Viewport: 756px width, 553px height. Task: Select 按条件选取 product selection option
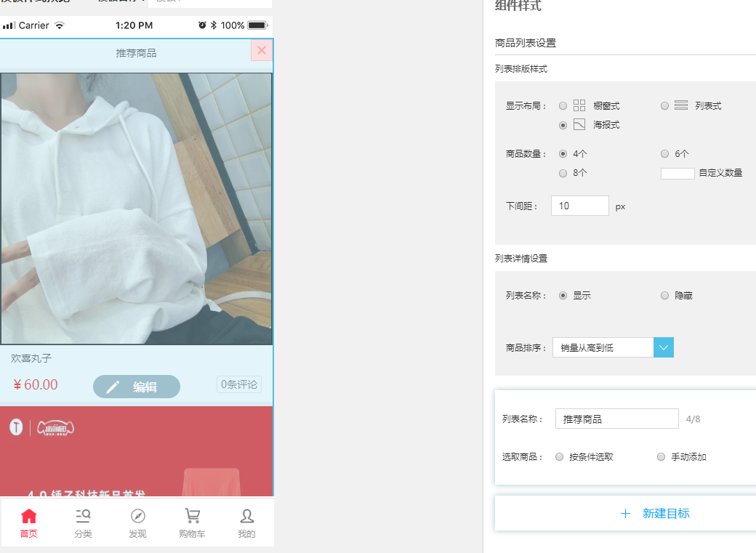(559, 457)
